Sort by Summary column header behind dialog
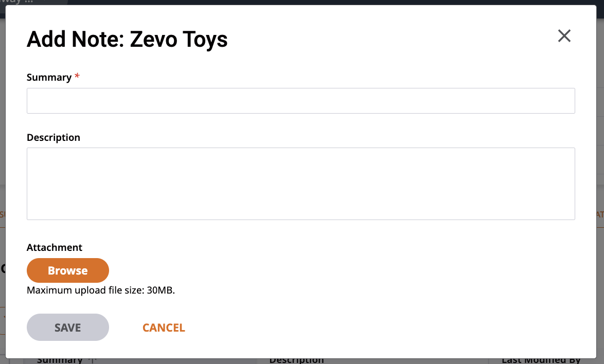The width and height of the screenshot is (604, 364). [60, 360]
